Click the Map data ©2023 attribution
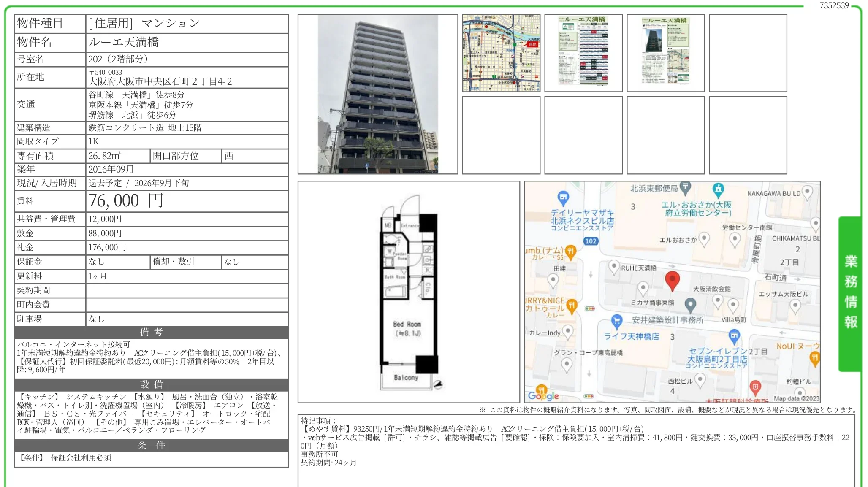Image resolution: width=868 pixels, height=487 pixels. tap(796, 398)
